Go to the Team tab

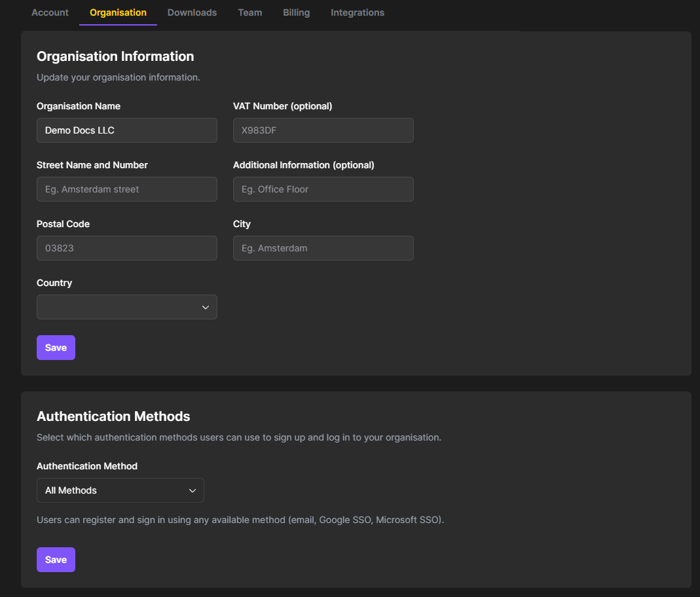(249, 12)
